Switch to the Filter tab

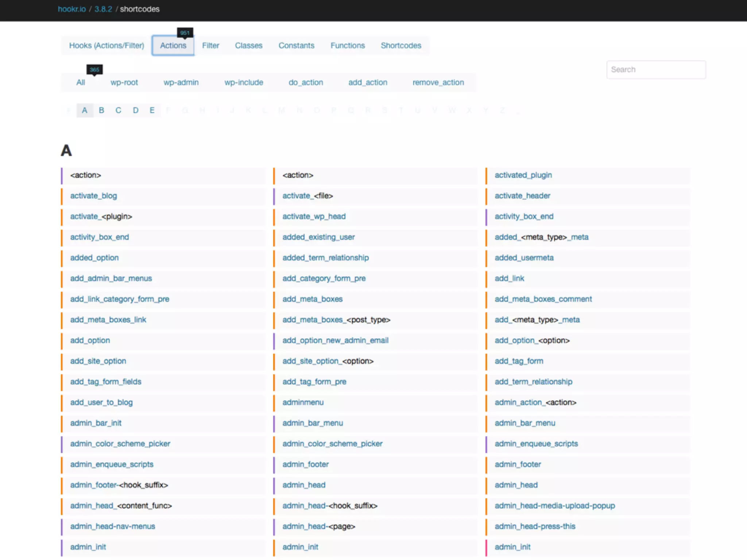210,46
